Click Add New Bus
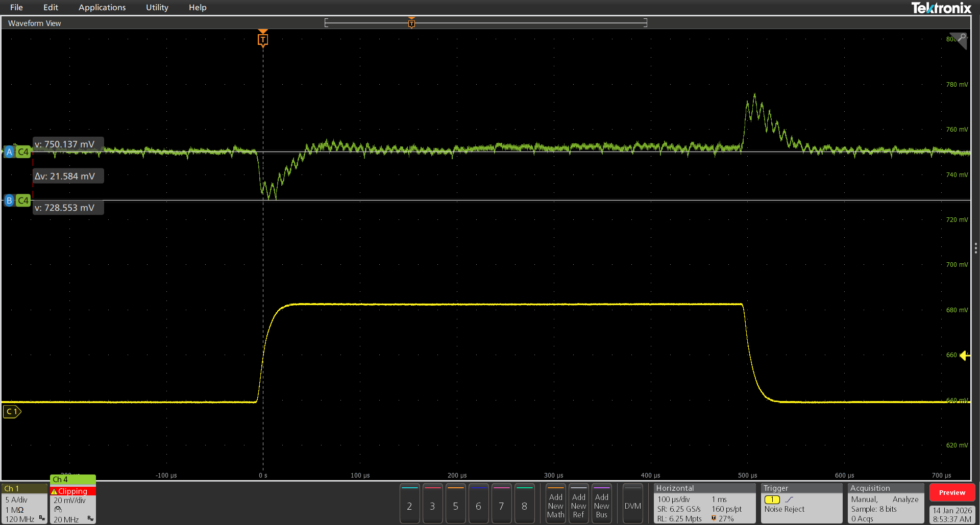This screenshot has height=525, width=980. click(601, 504)
